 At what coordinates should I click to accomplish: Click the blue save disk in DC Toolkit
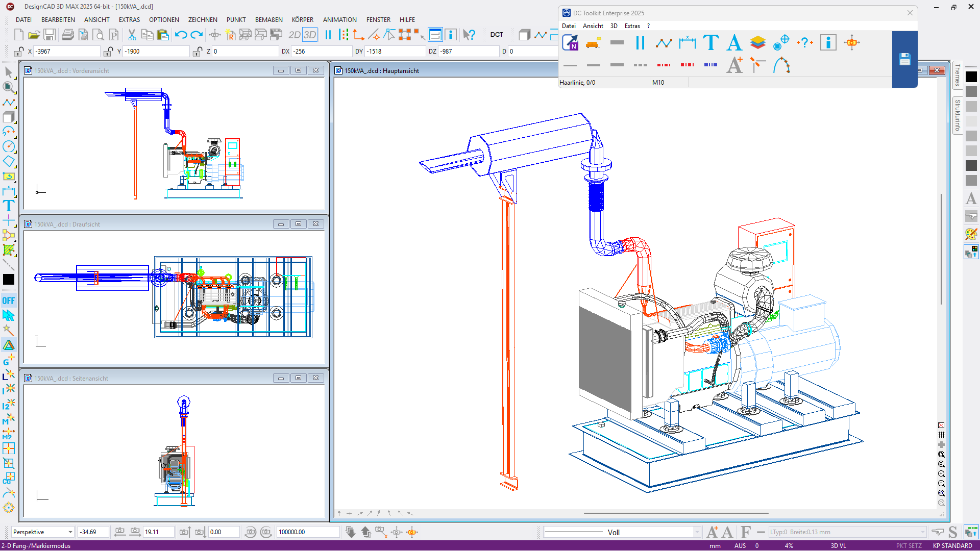[x=904, y=59]
